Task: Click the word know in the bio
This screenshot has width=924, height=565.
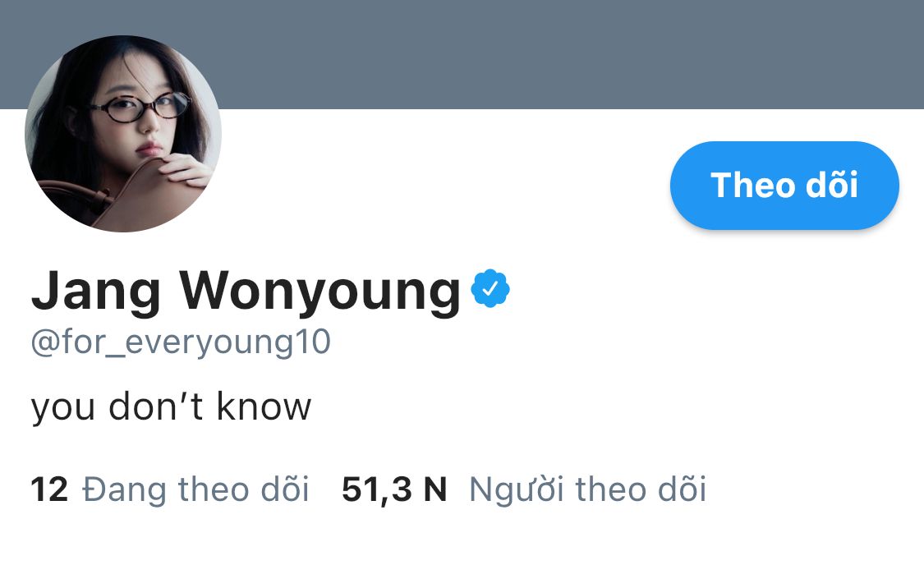Action: [264, 406]
